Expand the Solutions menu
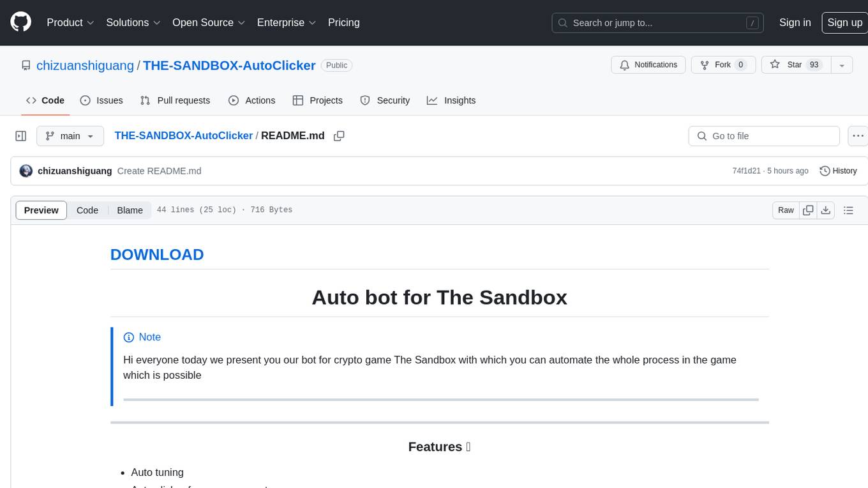Screen dimensions: 868x488 (x=133, y=22)
